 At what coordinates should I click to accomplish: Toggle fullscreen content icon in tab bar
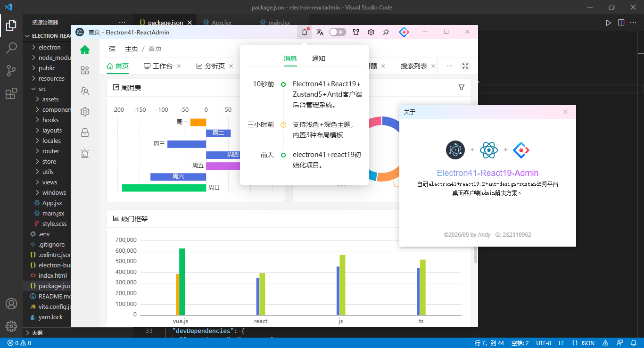[x=465, y=66]
